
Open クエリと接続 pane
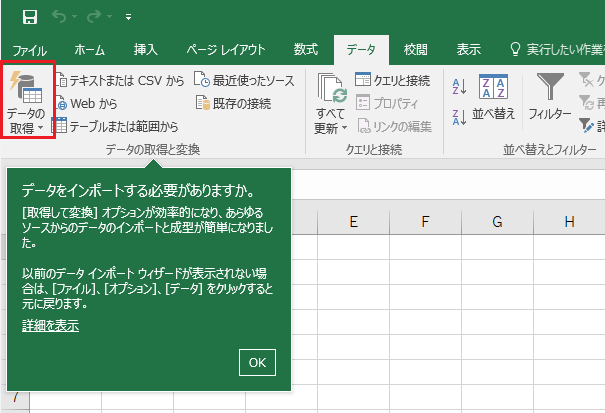pyautogui.click(x=393, y=80)
